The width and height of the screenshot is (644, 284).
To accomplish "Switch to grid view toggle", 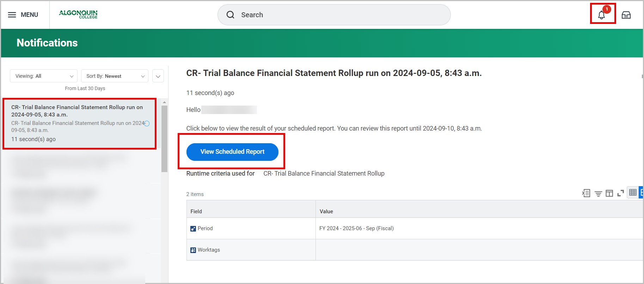I will (x=633, y=193).
